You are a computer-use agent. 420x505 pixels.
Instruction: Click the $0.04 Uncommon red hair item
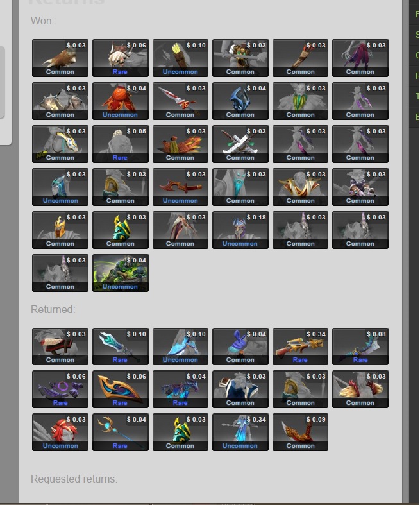coord(121,101)
